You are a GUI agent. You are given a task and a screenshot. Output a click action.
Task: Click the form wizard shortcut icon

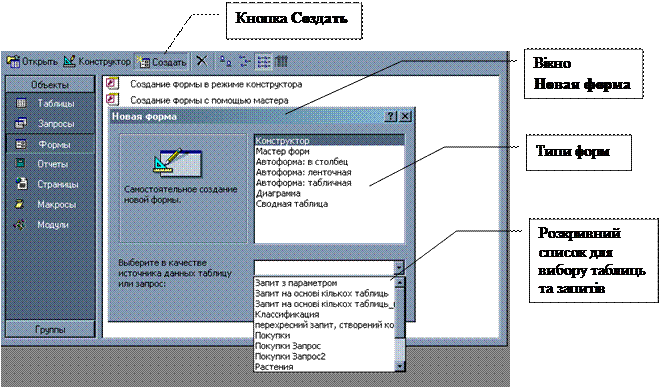112,99
